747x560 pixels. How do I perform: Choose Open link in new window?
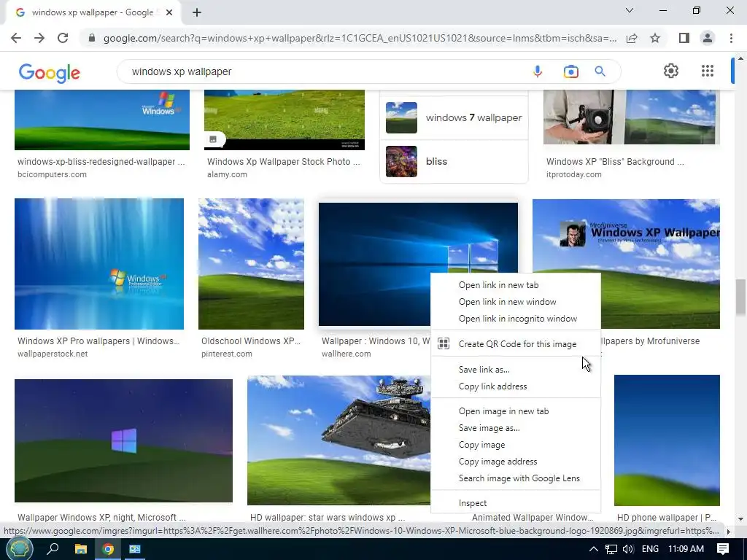tap(516, 301)
